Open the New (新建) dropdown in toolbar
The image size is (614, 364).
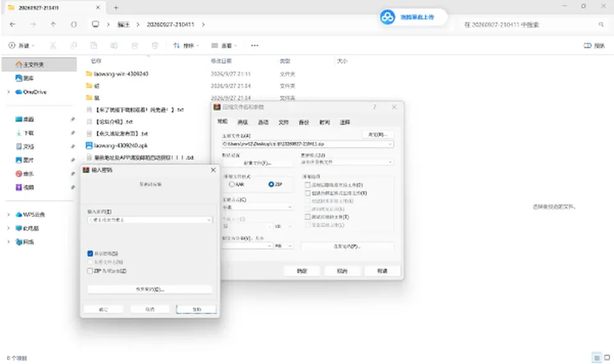pos(21,45)
